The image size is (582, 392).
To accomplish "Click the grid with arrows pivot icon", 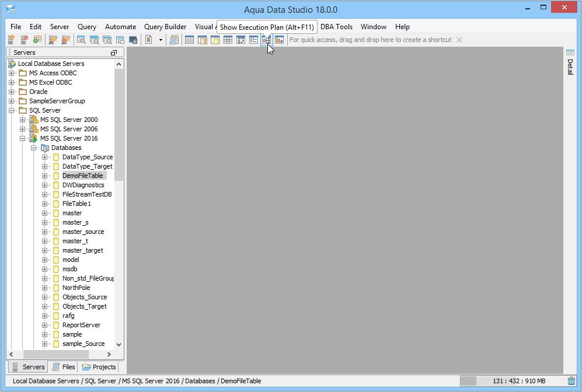I will 241,40.
